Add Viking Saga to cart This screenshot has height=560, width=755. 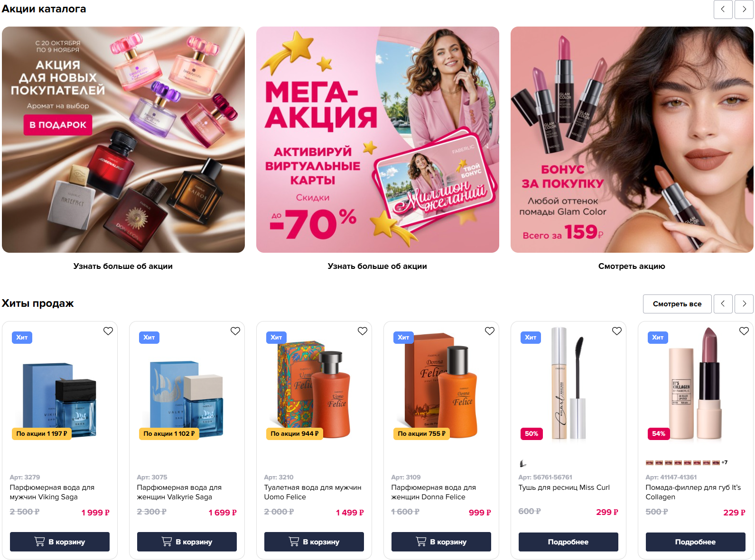(x=60, y=542)
